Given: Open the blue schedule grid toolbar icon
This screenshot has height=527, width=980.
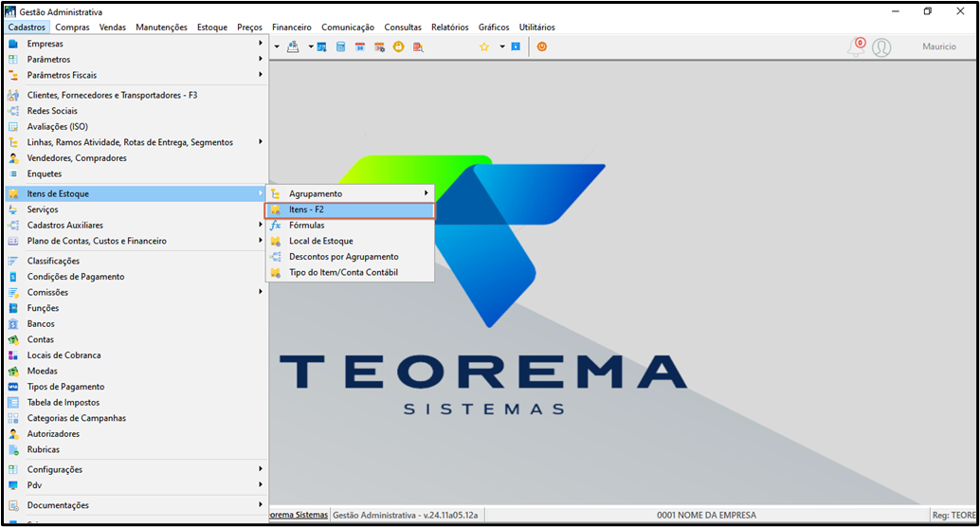Looking at the screenshot, I should pos(322,46).
